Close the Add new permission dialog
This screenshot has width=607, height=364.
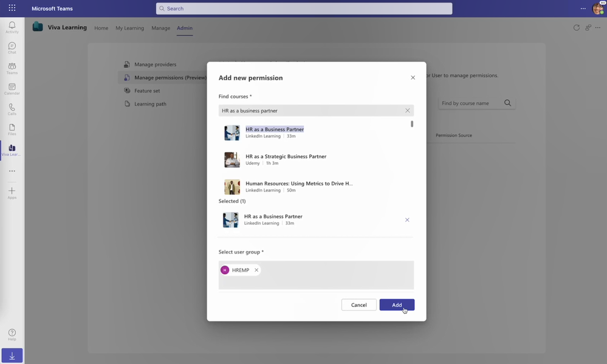(413, 78)
